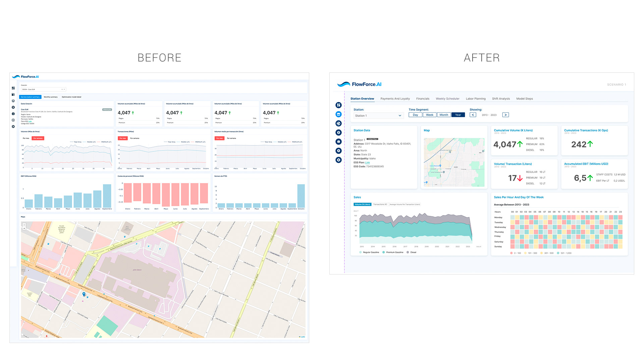Screen dimensions: 644x362
Task: Click dashboard grid icon in AFTER sidebar
Action: [x=338, y=105]
